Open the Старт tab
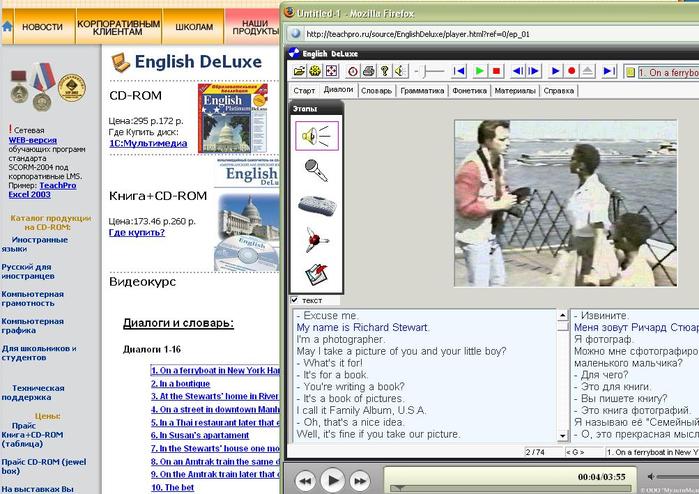This screenshot has height=494, width=699. pyautogui.click(x=304, y=91)
